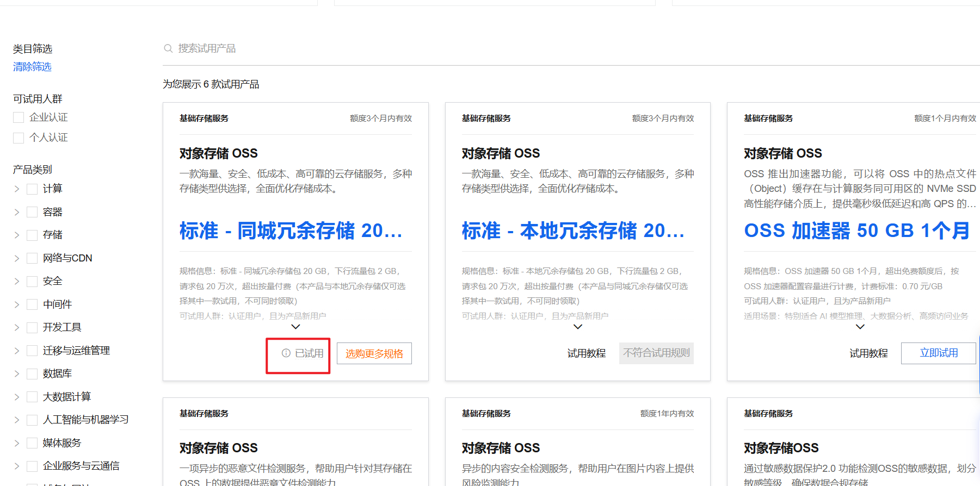Expand details chevron on 本地冗余存储 card
This screenshot has height=486, width=980.
[x=578, y=327]
